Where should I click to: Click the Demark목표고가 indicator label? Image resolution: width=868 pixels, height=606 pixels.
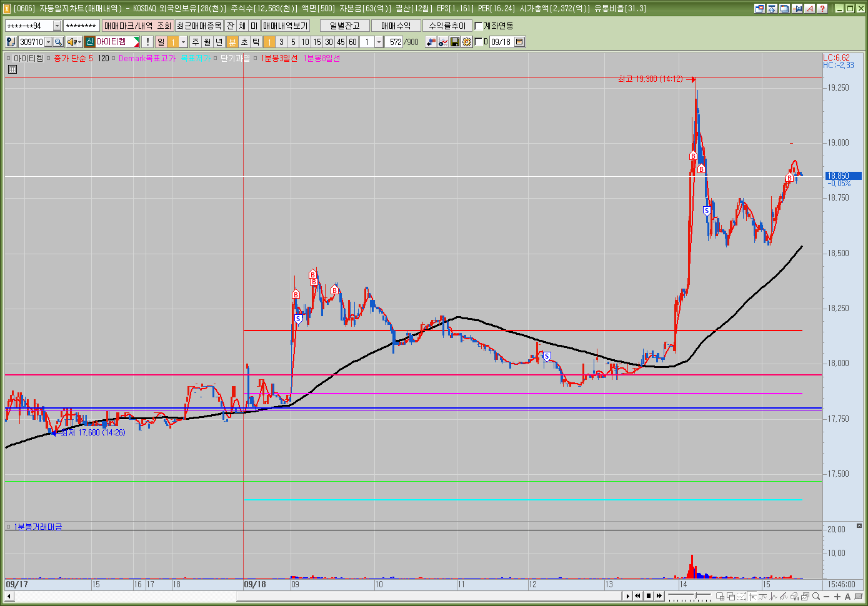pyautogui.click(x=147, y=58)
